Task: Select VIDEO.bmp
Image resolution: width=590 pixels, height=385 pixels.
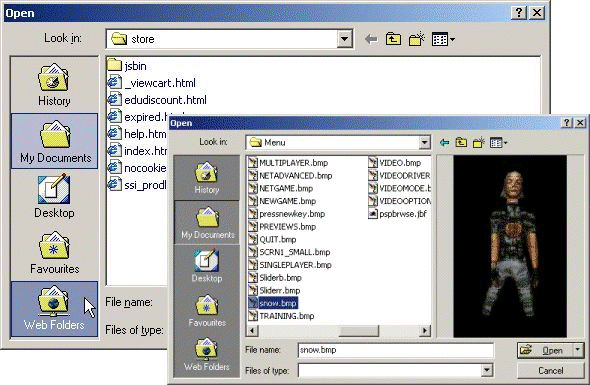Action: point(395,163)
